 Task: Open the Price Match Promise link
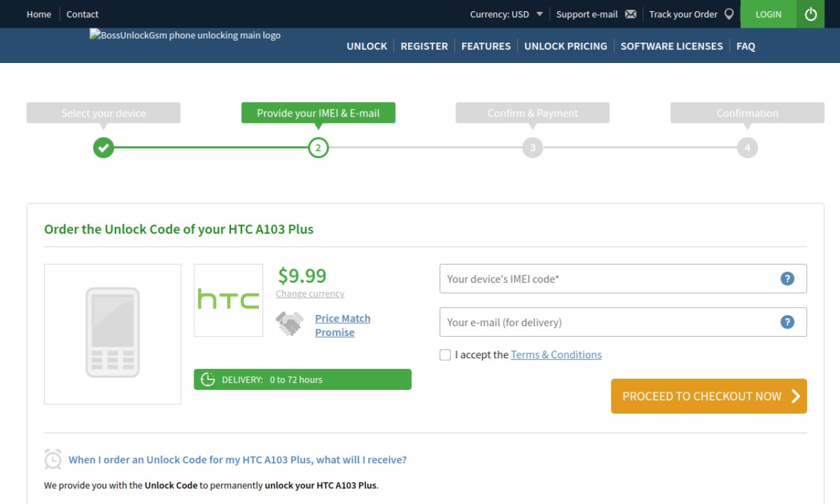(x=343, y=325)
